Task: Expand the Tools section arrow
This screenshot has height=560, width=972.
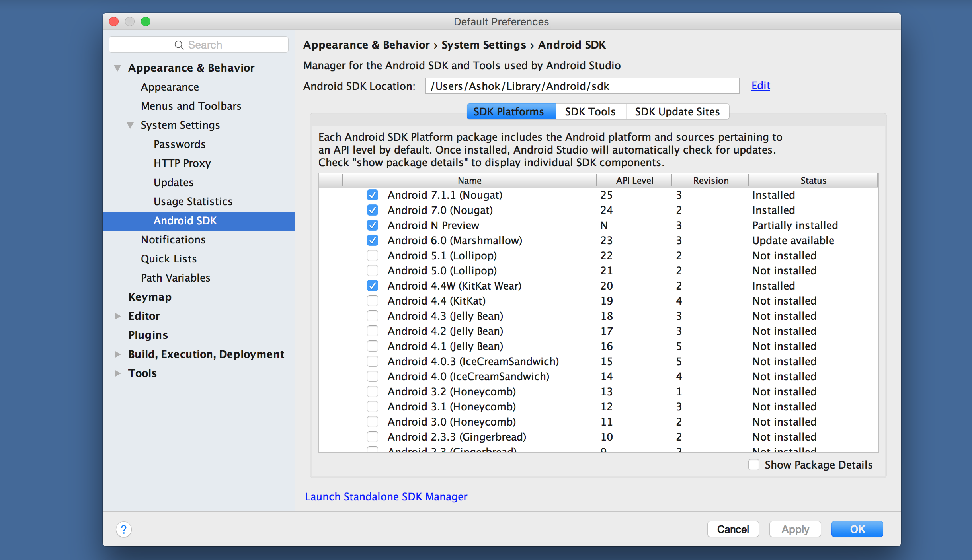Action: pos(117,373)
